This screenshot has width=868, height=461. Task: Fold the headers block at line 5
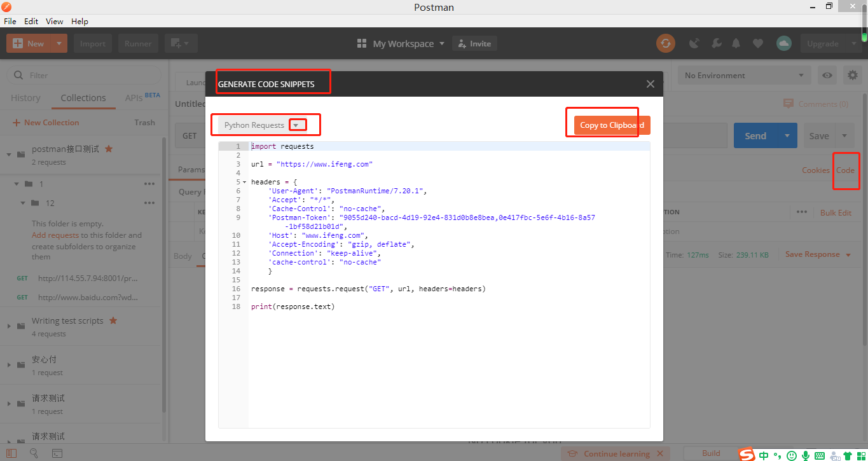(x=244, y=182)
